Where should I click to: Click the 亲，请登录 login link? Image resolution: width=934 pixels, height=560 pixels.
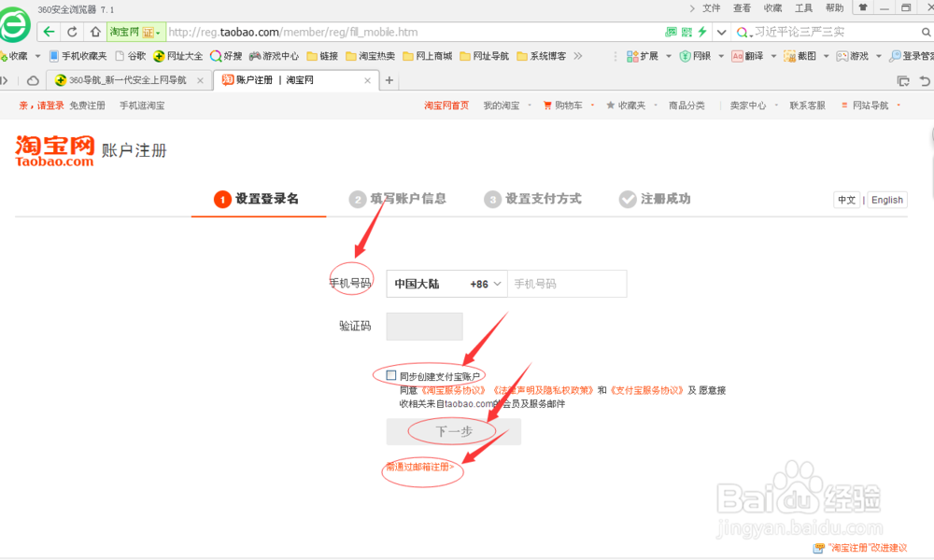pos(41,105)
